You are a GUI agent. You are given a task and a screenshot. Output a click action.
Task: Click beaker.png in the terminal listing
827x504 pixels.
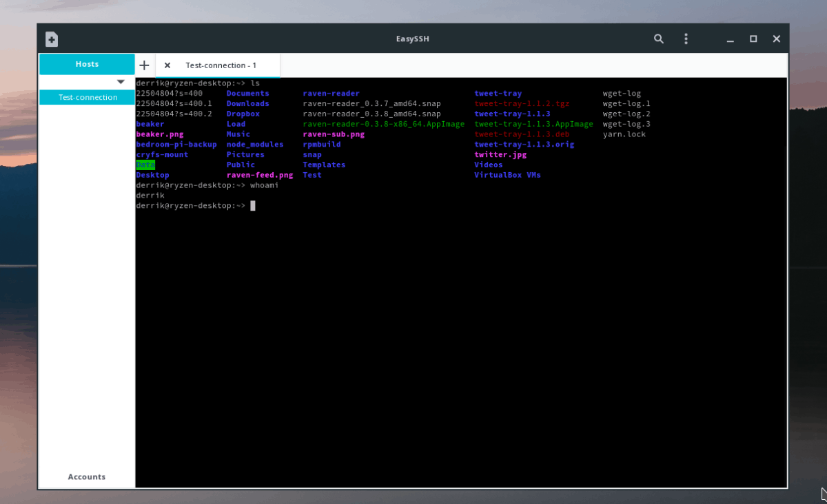[x=160, y=134]
